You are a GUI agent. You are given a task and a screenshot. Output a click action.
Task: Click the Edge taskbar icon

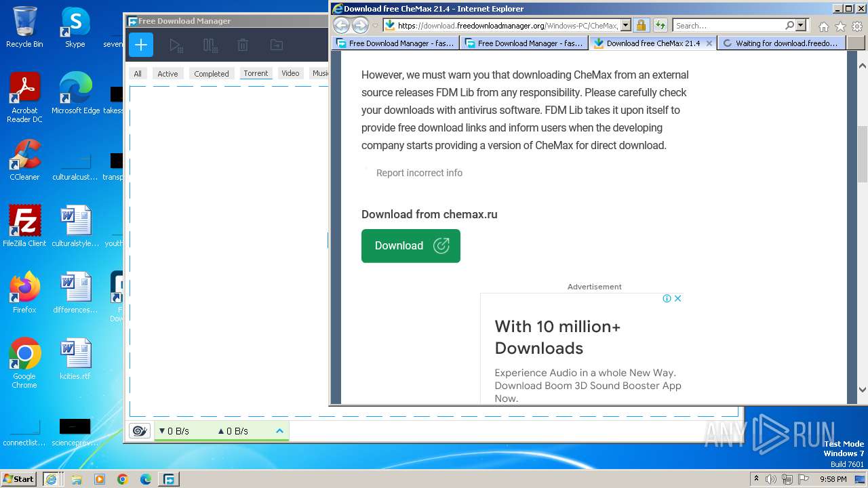[146, 479]
